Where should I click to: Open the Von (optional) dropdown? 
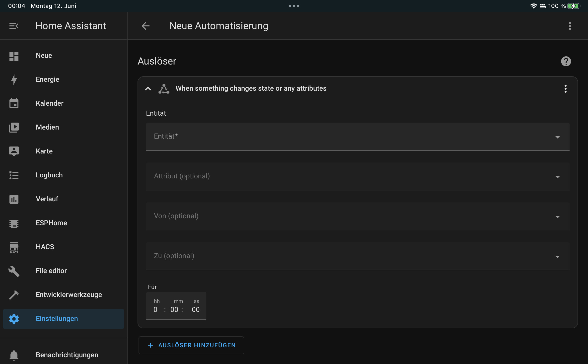[358, 216]
